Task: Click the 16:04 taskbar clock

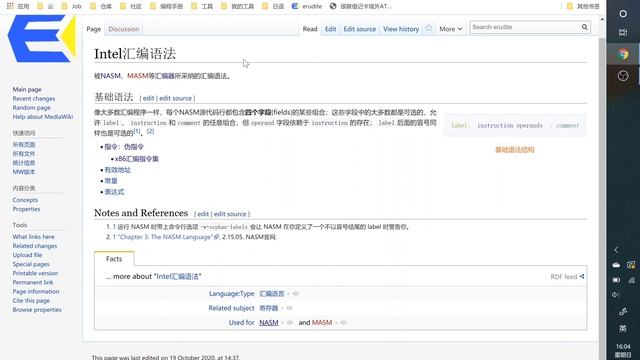Action: [x=623, y=347]
